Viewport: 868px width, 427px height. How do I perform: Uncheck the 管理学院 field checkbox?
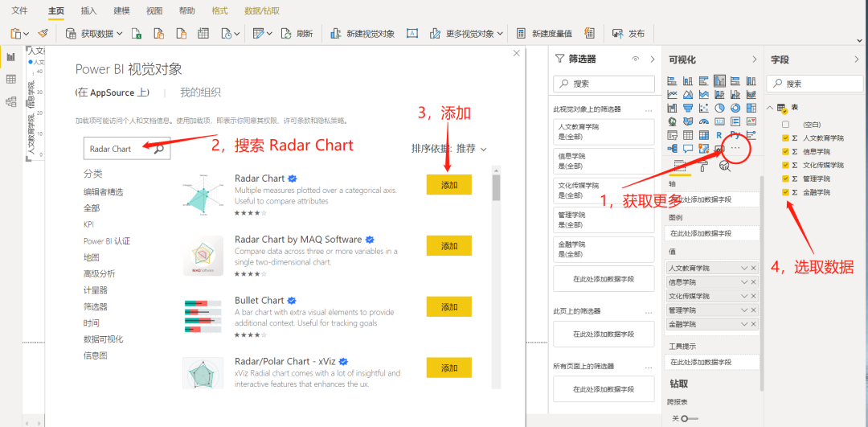point(785,179)
